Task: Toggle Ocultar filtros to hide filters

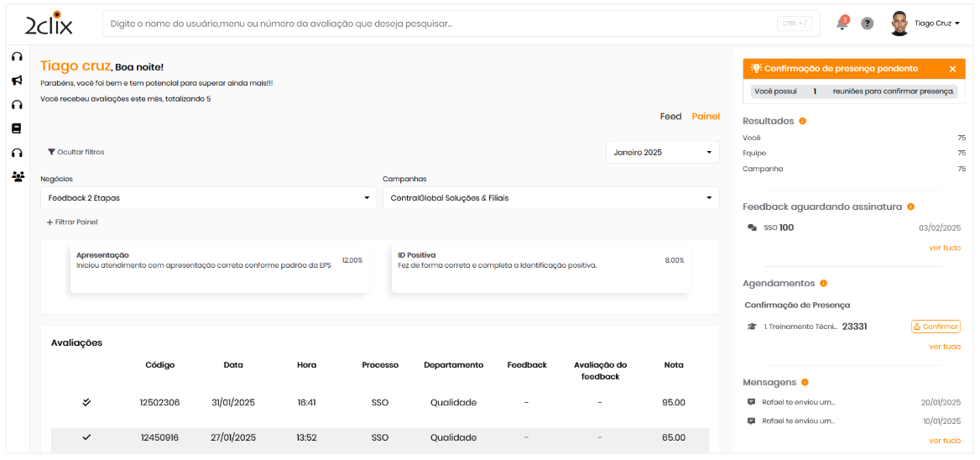Action: (76, 152)
